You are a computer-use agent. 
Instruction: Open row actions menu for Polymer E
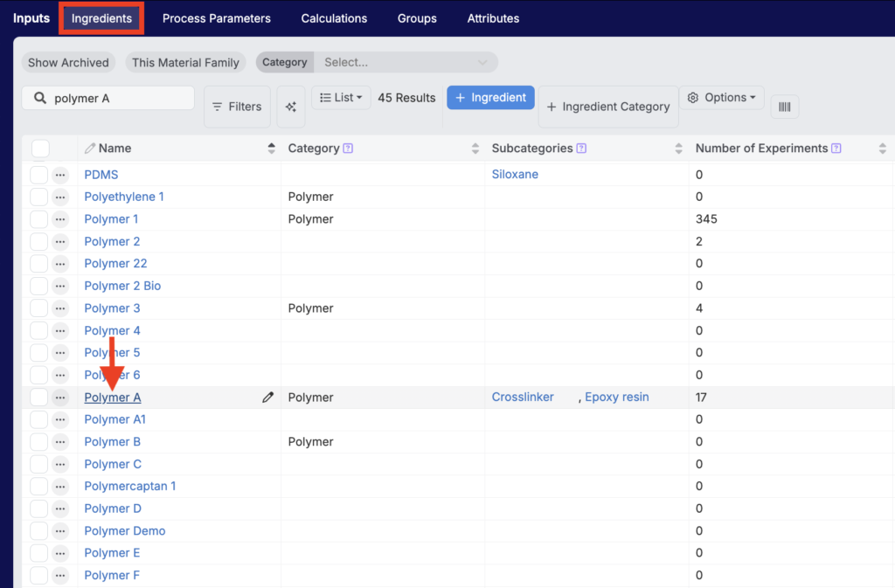[x=60, y=553]
